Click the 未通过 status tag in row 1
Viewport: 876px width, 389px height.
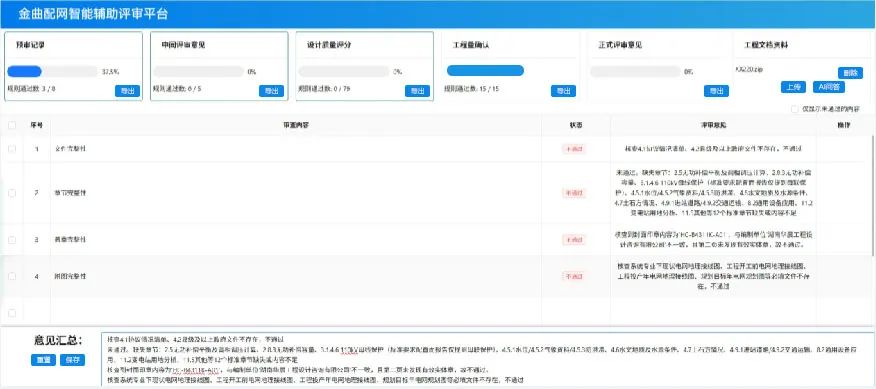[574, 149]
